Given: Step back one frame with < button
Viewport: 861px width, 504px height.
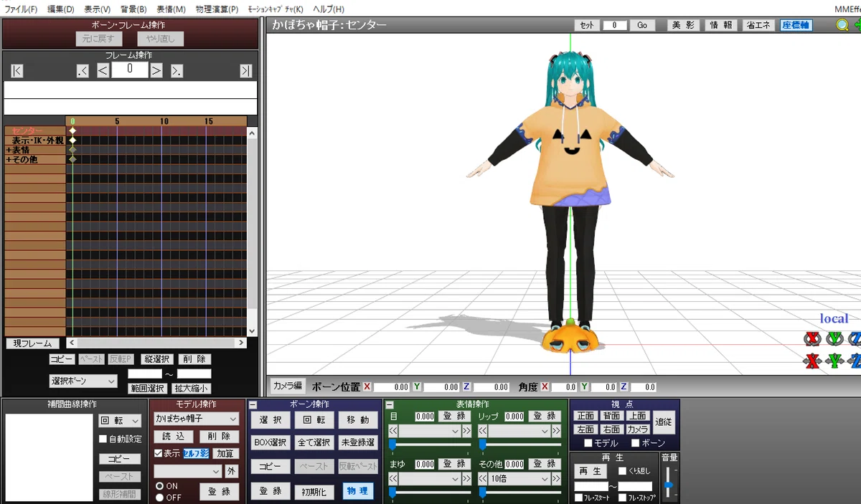Looking at the screenshot, I should pyautogui.click(x=103, y=70).
